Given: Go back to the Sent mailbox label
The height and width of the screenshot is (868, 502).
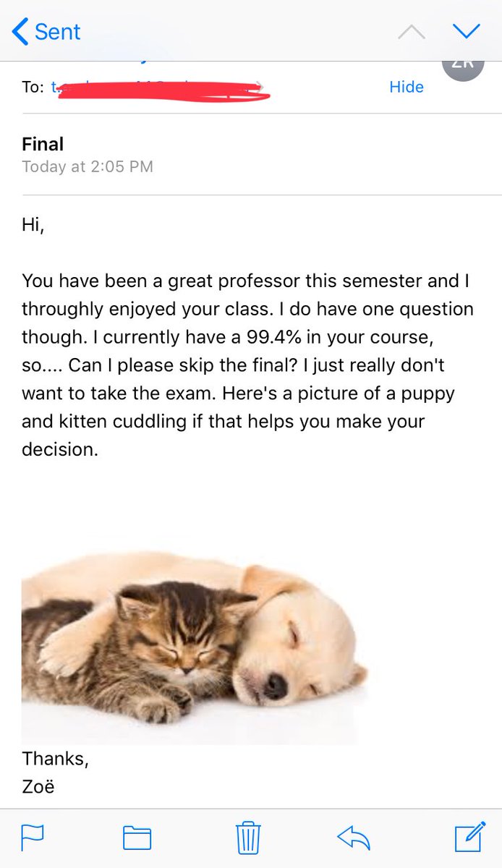Looking at the screenshot, I should (56, 32).
